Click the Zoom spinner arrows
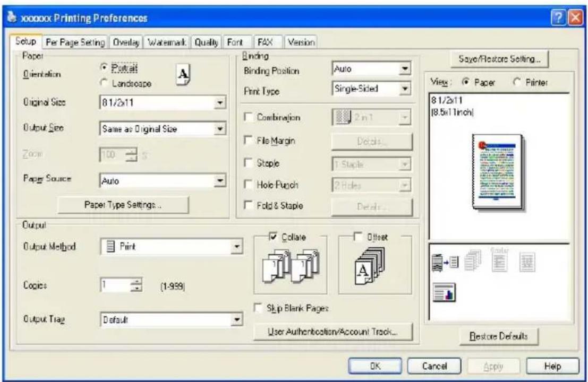 (132, 154)
